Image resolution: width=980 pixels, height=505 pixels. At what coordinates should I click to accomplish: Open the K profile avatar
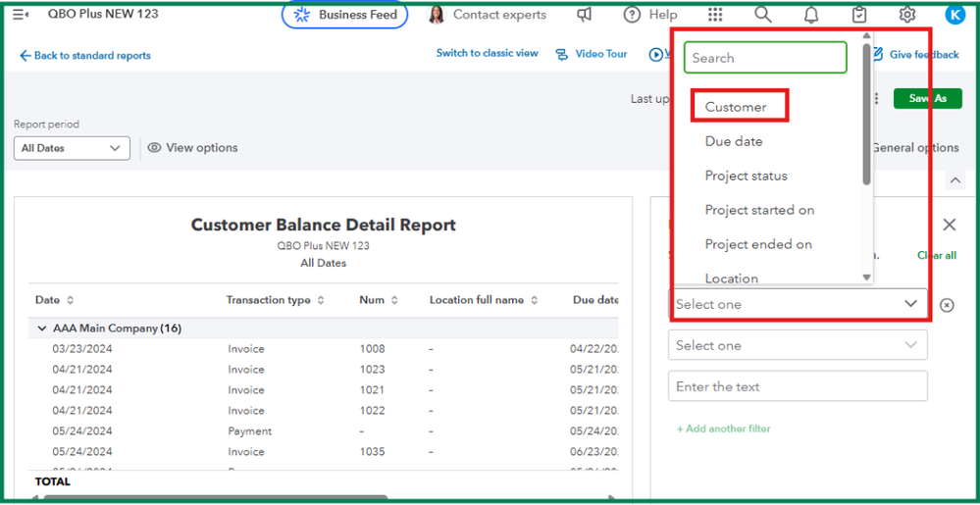954,15
